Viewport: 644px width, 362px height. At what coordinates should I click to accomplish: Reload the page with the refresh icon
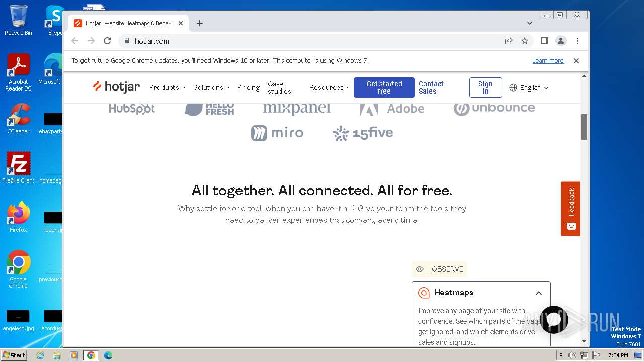[107, 41]
